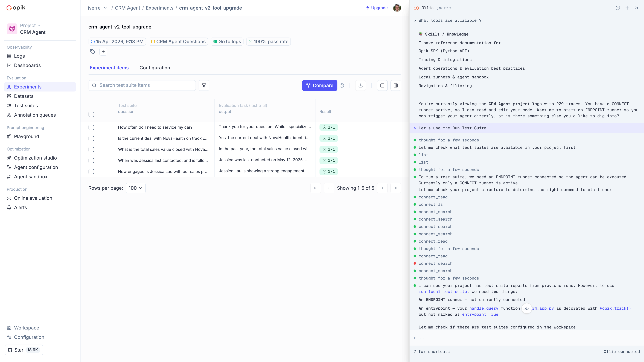Toggle the select-all header checkbox

coord(91,114)
